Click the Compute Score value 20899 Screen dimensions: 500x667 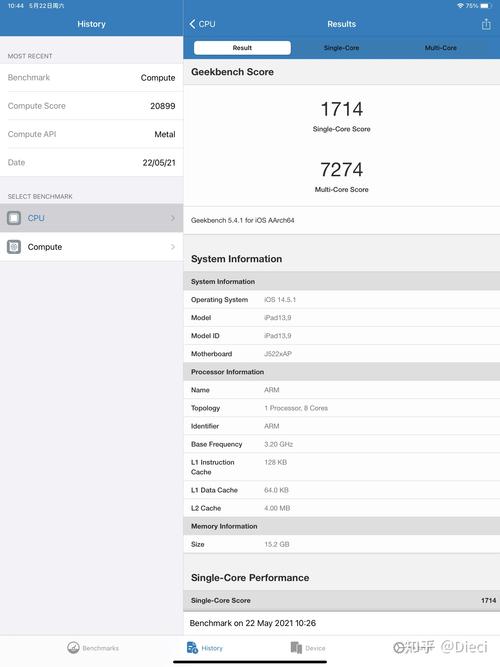[x=163, y=106]
